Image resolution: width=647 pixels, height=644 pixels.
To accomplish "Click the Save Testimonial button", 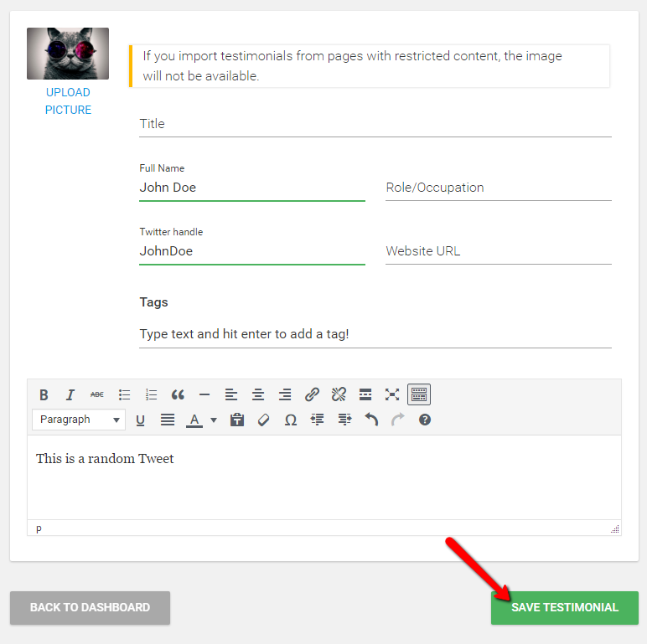I will tap(565, 607).
